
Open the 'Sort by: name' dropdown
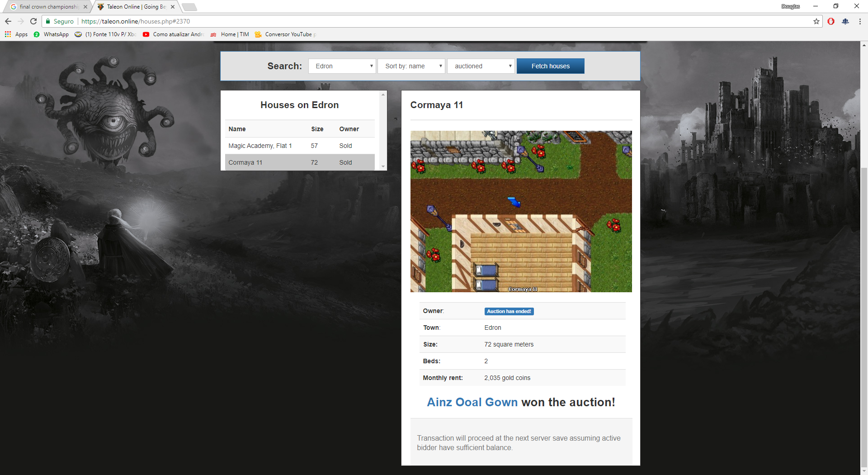coord(411,66)
